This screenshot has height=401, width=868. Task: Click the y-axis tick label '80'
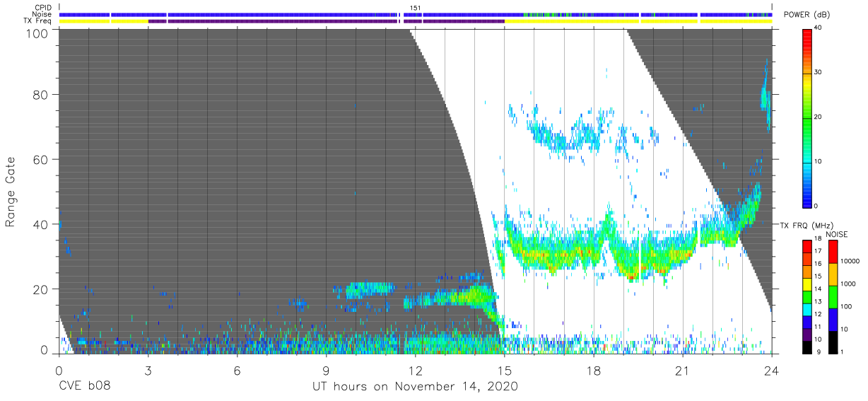click(x=42, y=94)
